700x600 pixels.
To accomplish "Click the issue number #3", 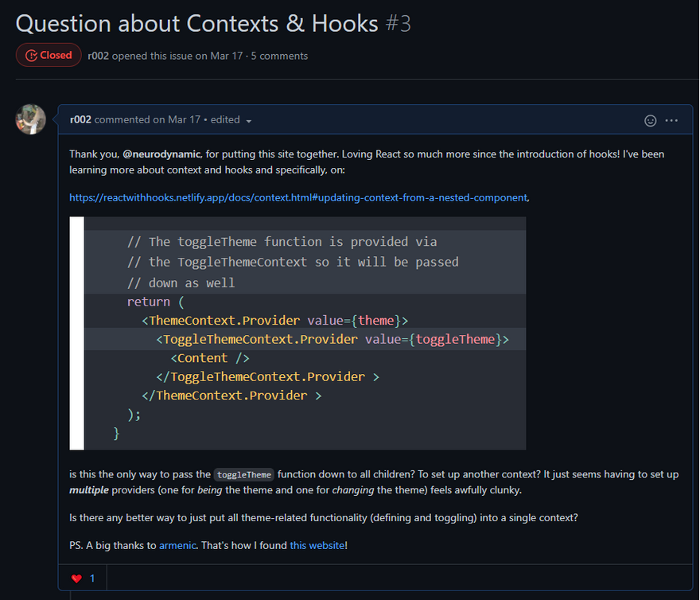I will pyautogui.click(x=399, y=24).
